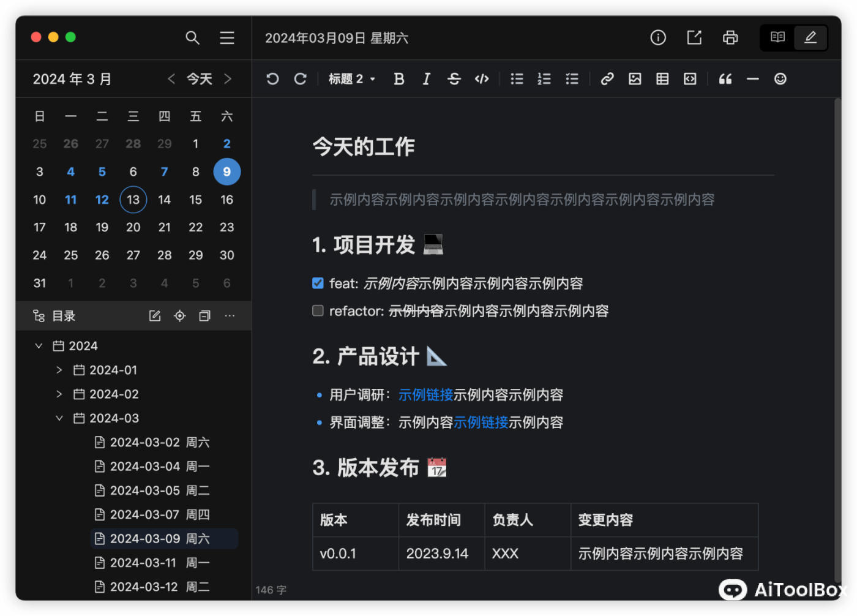Collapse the 2024-03 folder
Viewport: 857px width, 616px height.
[x=59, y=418]
